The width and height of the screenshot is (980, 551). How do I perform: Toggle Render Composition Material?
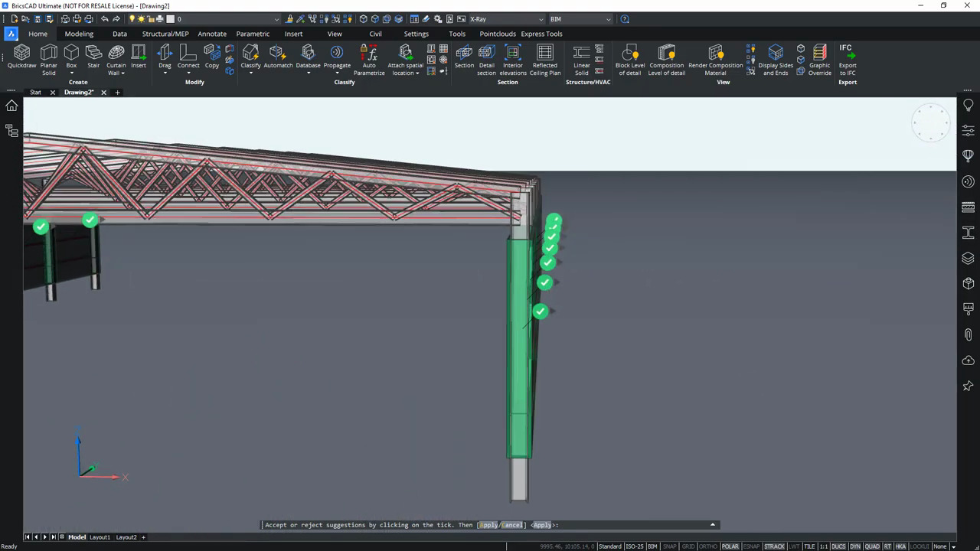click(716, 60)
